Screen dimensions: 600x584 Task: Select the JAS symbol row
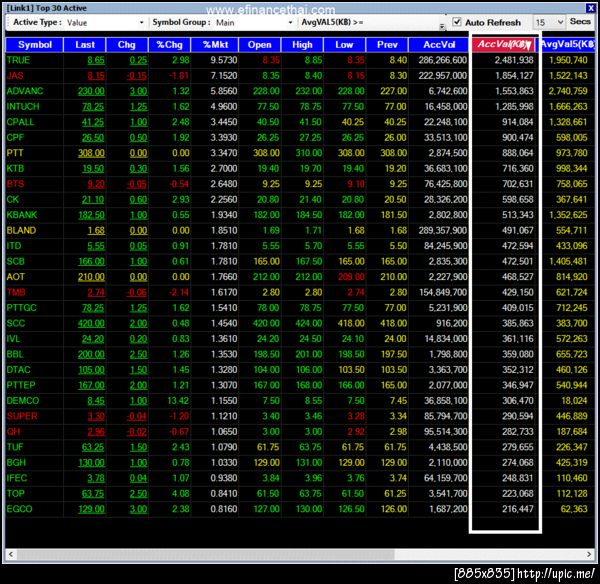[300, 75]
